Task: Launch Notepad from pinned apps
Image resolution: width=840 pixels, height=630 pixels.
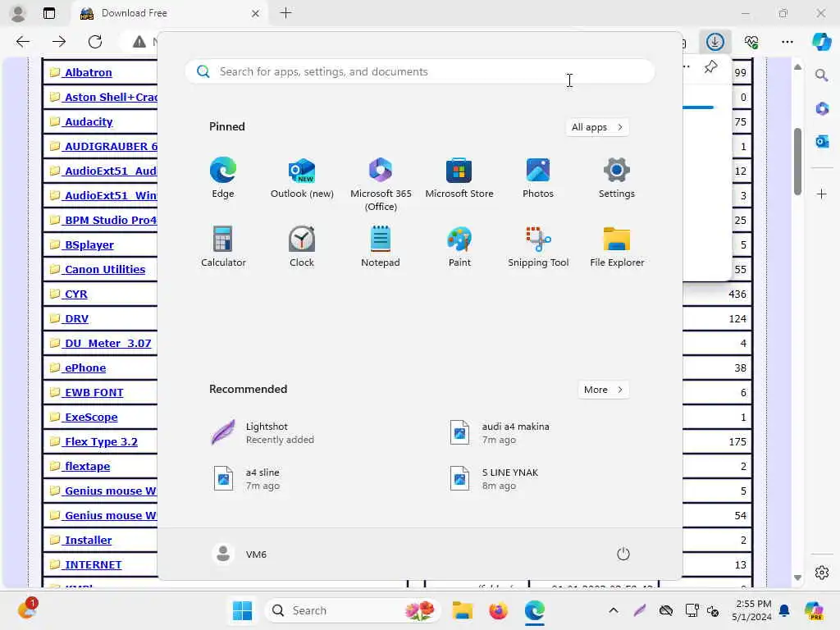Action: [381, 246]
